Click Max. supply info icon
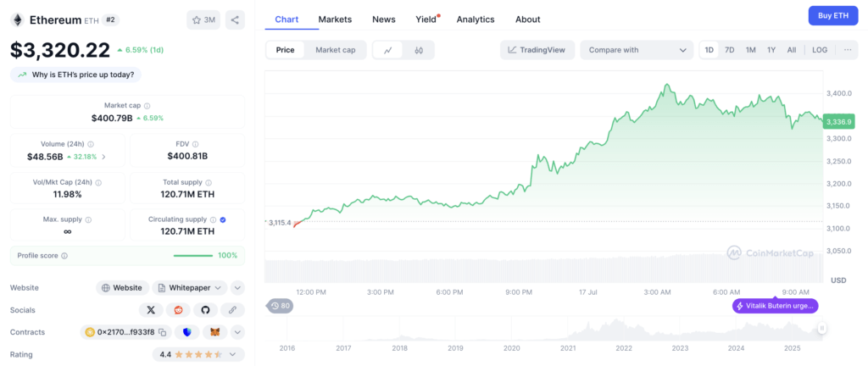868x366 pixels. point(88,219)
